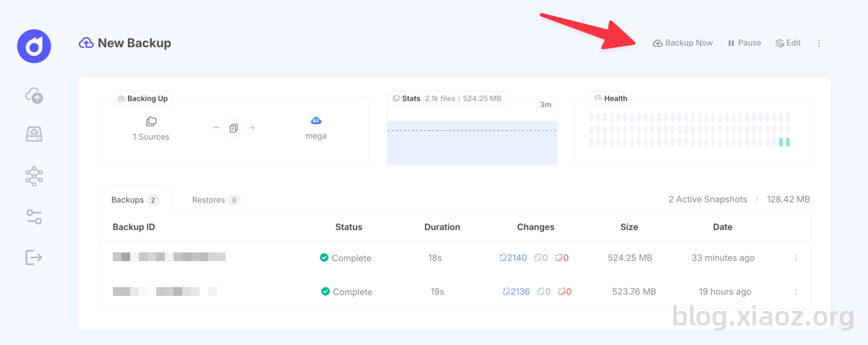868x345 pixels.
Task: Click the 523.76 MB size cell
Action: (634, 292)
